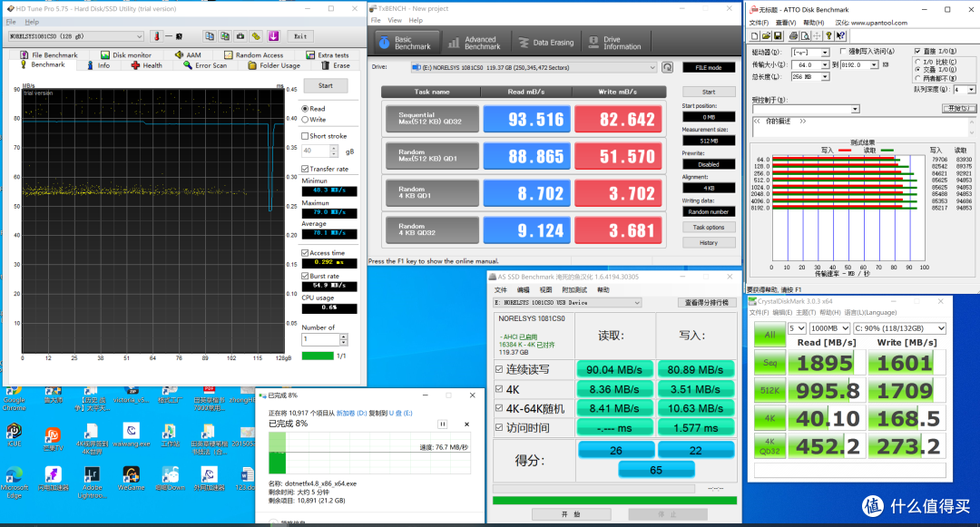The height and width of the screenshot is (527, 980).
Task: Select the 外网加速器 desktop icon
Action: (x=209, y=479)
